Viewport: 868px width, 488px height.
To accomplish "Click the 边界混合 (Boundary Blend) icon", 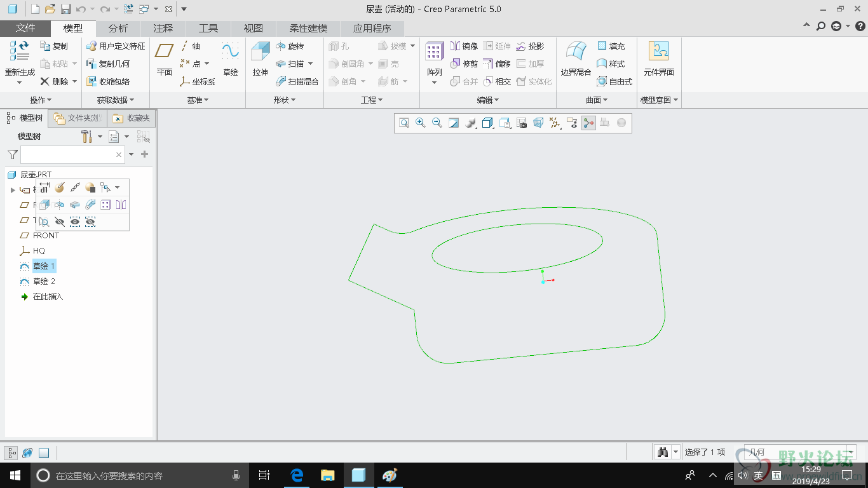I will point(576,51).
